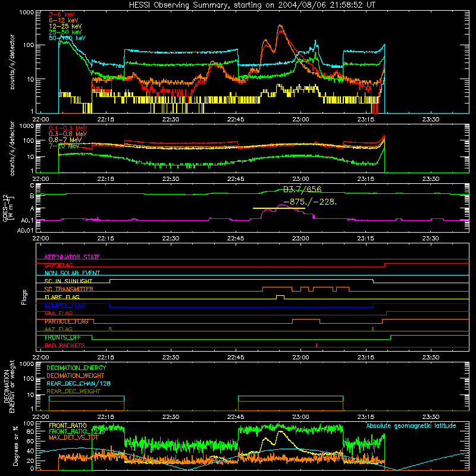Click the NON_SOLAR_EVENT flag label
476x476 pixels.
click(x=72, y=273)
